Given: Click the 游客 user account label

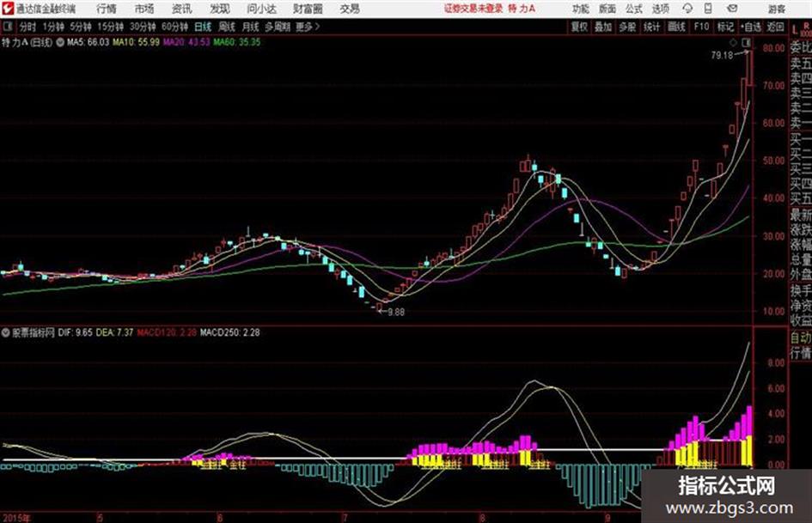Looking at the screenshot, I should [776, 9].
